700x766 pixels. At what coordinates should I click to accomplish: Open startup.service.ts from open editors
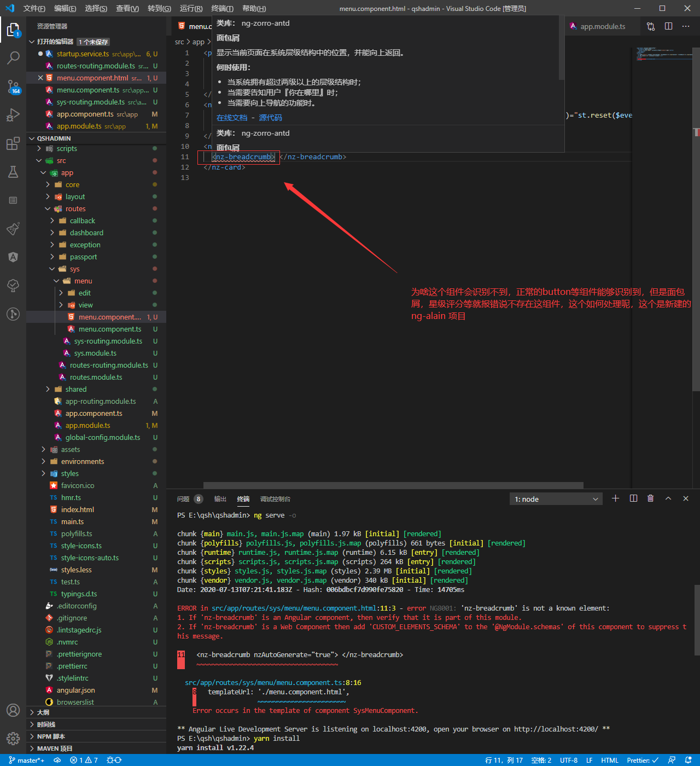[96, 54]
